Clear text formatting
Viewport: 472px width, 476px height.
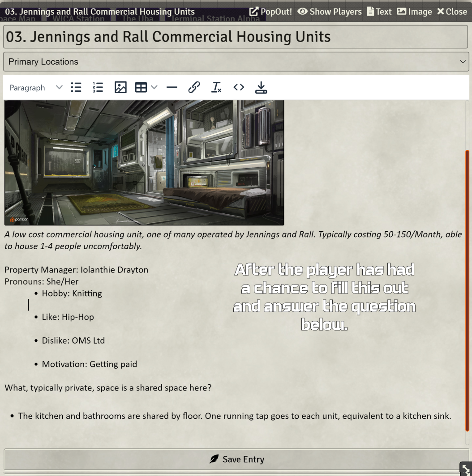click(x=216, y=87)
